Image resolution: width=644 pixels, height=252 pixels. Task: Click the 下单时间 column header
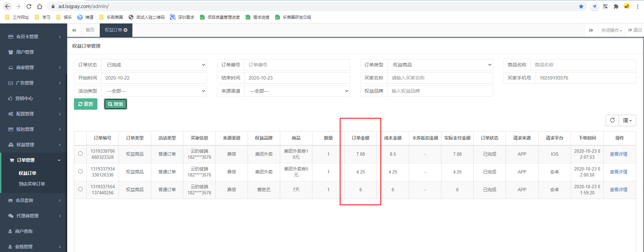587,138
